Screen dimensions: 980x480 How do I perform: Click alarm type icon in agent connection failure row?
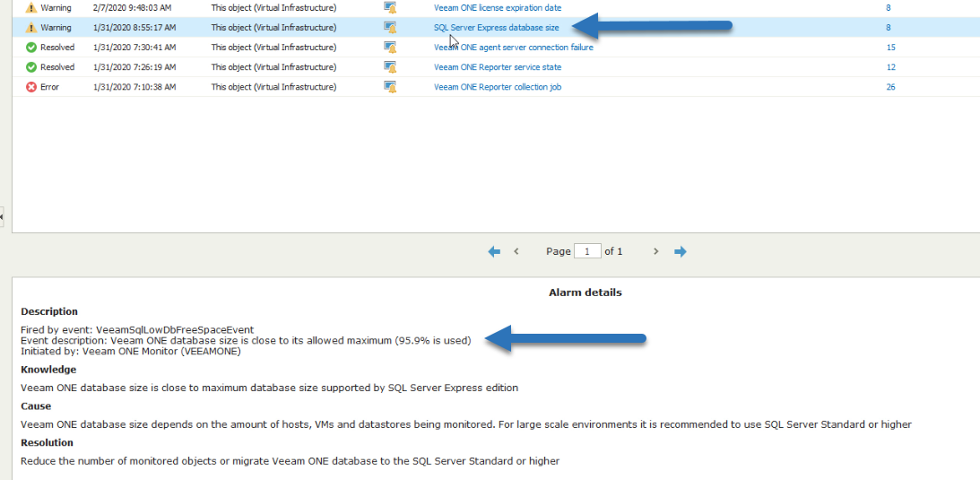[390, 48]
